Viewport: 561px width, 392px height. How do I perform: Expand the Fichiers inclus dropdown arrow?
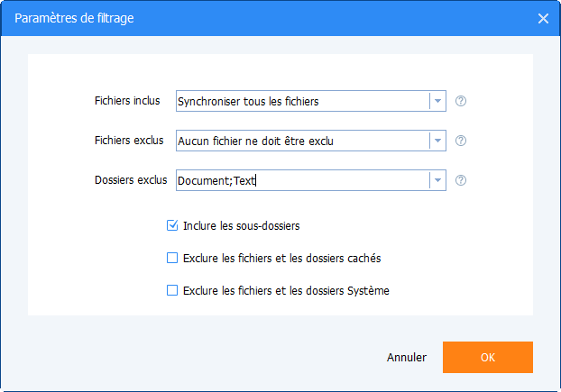click(438, 101)
